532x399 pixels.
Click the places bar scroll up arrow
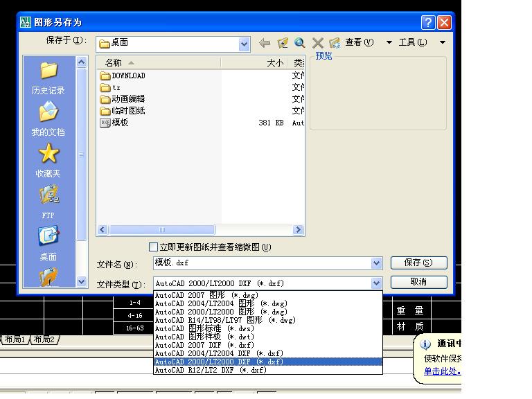[x=82, y=62]
